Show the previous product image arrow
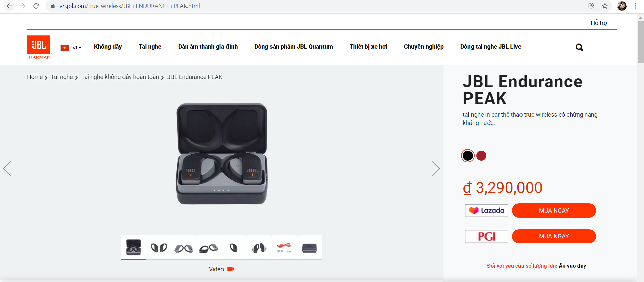This screenshot has width=644, height=282. tap(7, 168)
